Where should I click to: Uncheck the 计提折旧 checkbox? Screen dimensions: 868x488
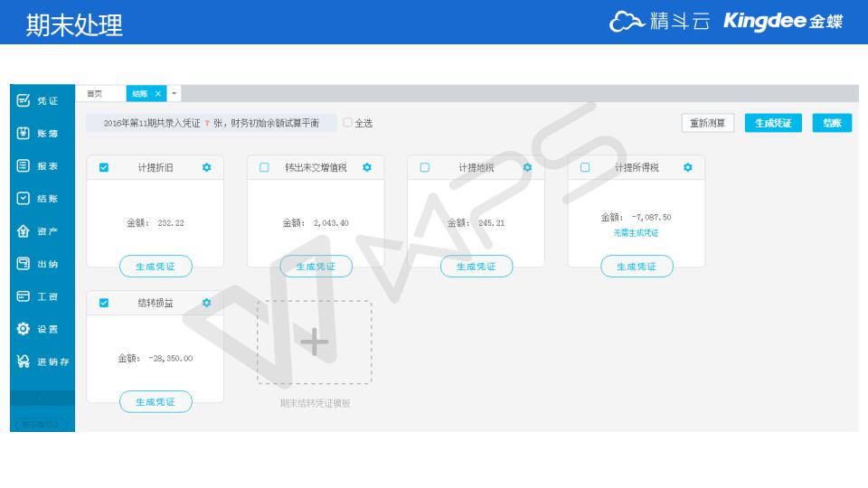tap(104, 167)
